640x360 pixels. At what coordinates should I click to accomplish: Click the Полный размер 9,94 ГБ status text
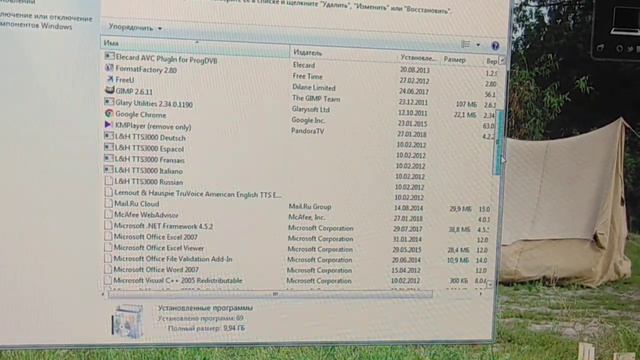coord(207,328)
